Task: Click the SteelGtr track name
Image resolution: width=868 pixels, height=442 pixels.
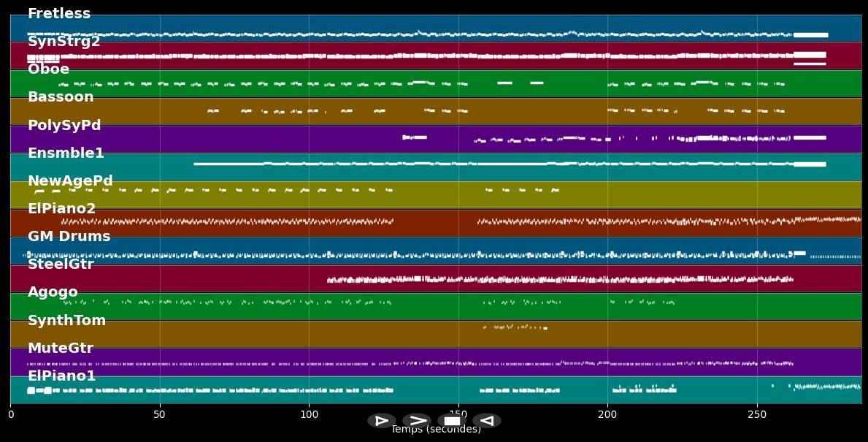Action: tap(61, 264)
